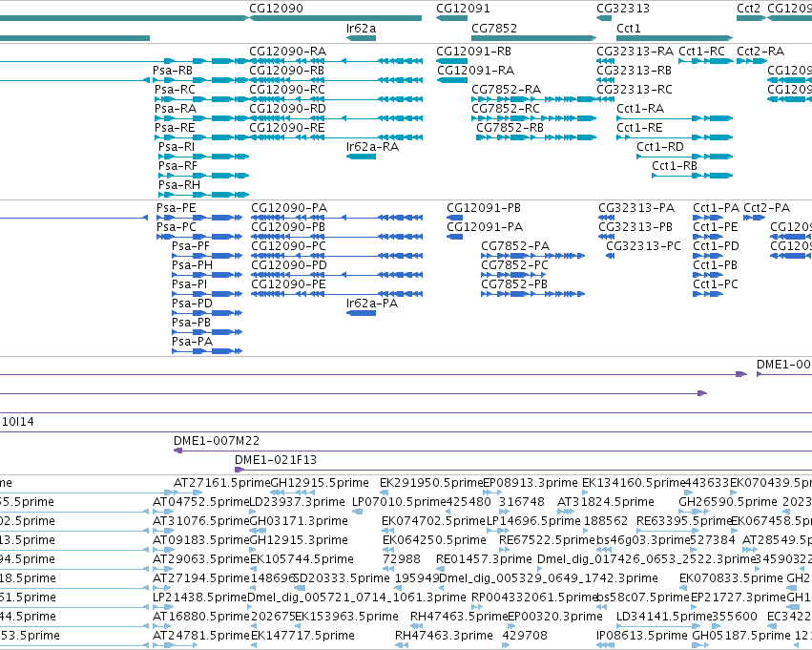Viewport: 812px width, 650px height.
Task: Open EST EK291950.5prime
Action: [x=431, y=483]
